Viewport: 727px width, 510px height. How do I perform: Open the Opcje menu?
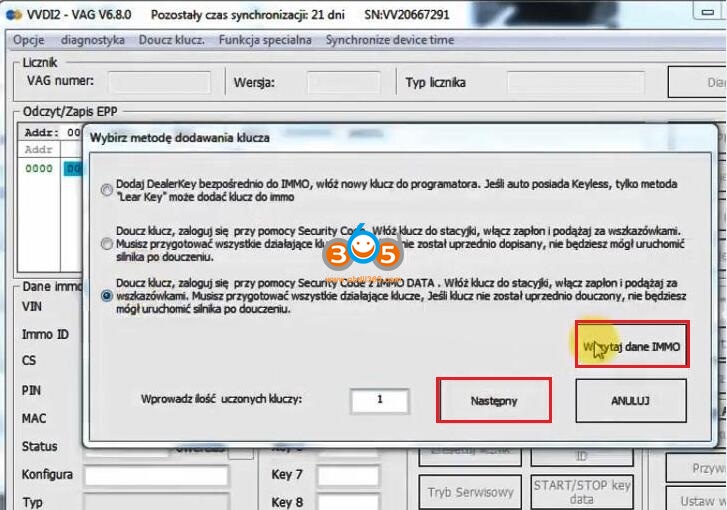click(x=29, y=40)
